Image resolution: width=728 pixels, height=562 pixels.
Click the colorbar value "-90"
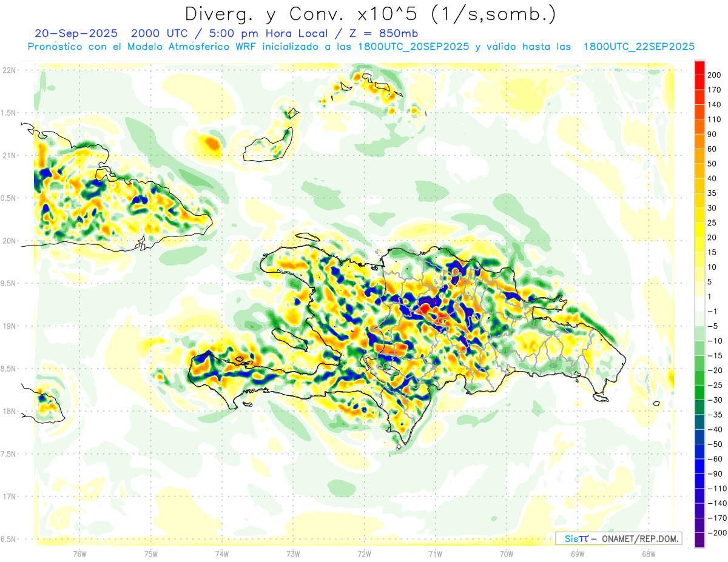click(x=716, y=474)
